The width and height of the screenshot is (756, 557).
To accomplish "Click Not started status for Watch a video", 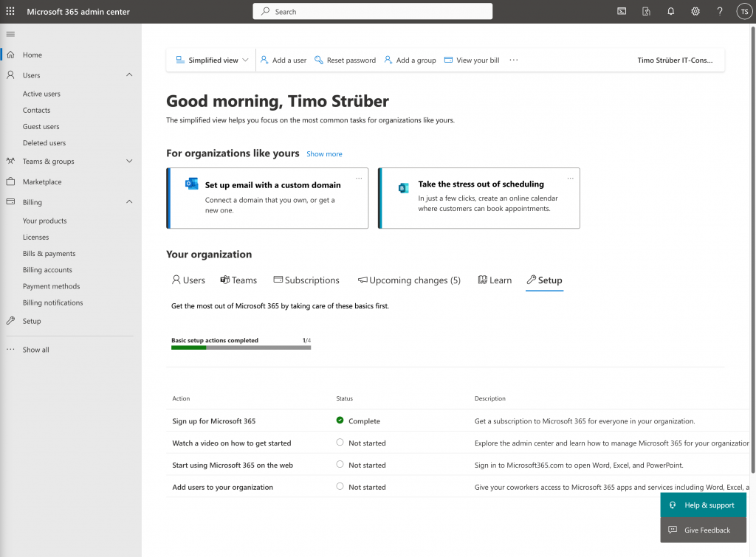I will click(x=366, y=443).
